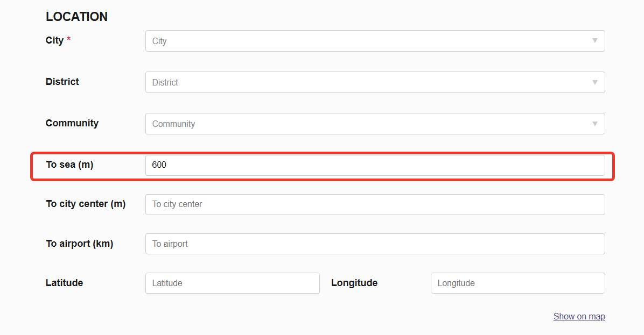Click the City field label

[x=54, y=41]
